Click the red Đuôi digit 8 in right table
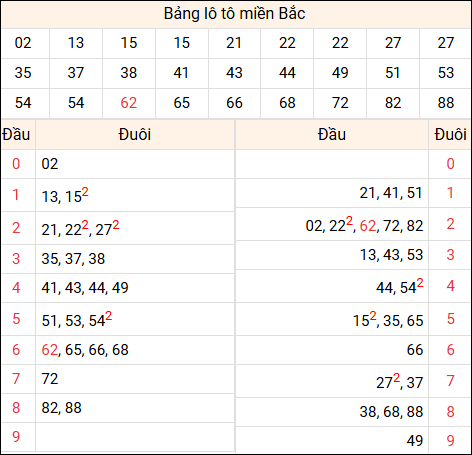472x455 pixels. coord(450,412)
